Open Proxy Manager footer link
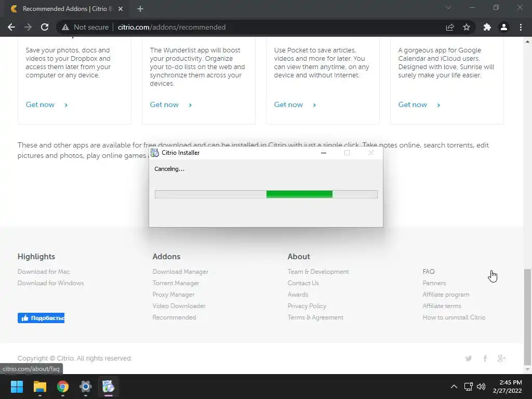 click(174, 295)
